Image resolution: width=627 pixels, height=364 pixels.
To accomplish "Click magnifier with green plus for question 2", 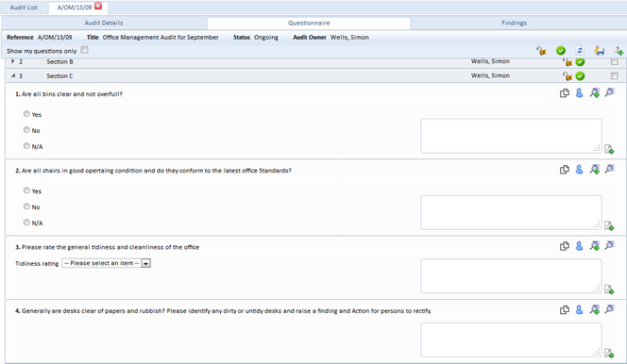I will point(595,170).
